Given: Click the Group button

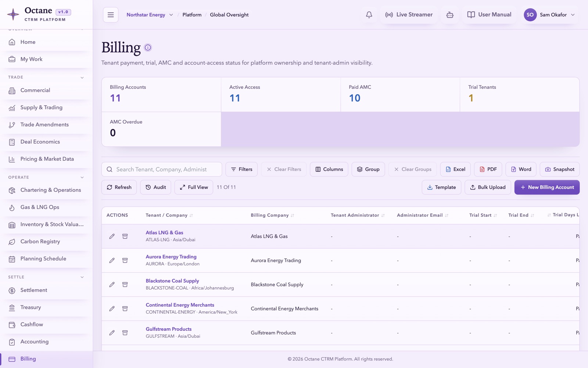Looking at the screenshot, I should tap(368, 169).
